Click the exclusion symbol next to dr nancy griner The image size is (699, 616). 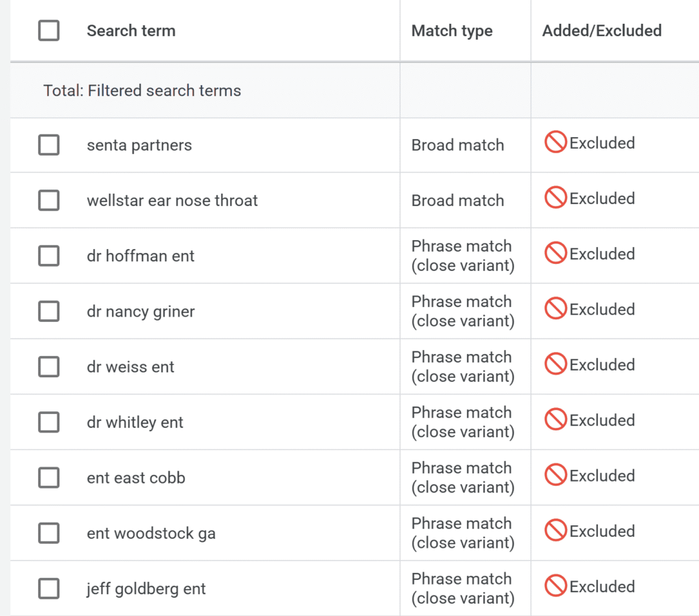click(x=554, y=308)
